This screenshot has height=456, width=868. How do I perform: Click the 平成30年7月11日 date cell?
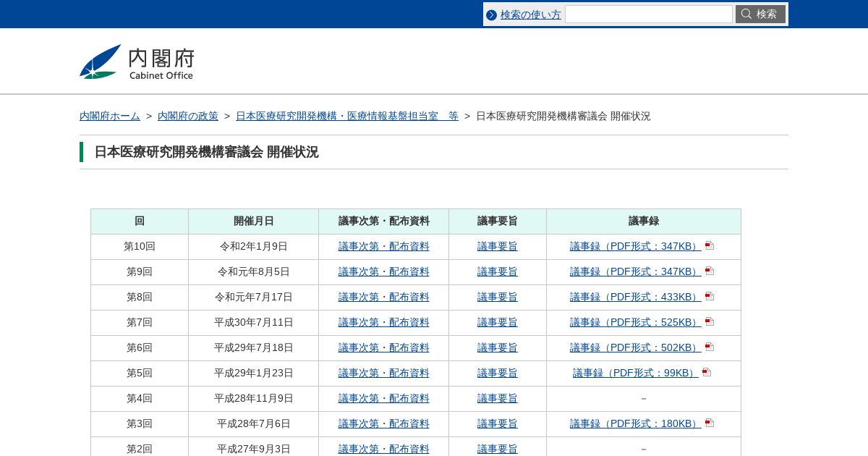pos(254,322)
